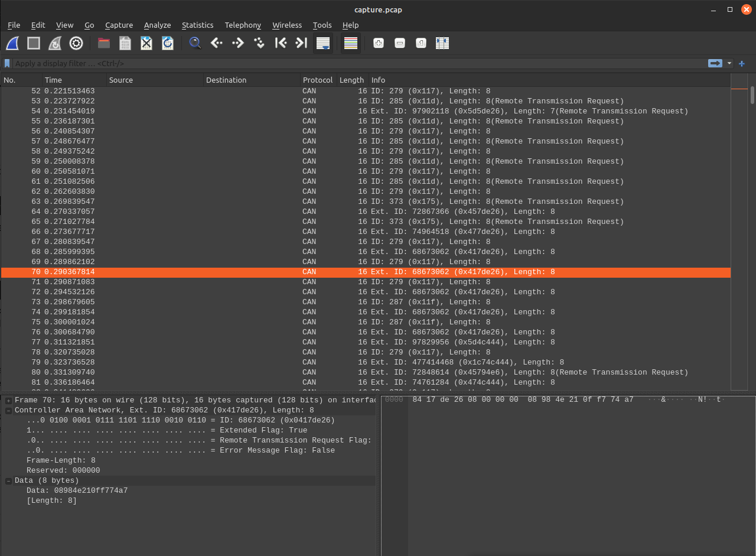Jump to the last packet

point(301,43)
